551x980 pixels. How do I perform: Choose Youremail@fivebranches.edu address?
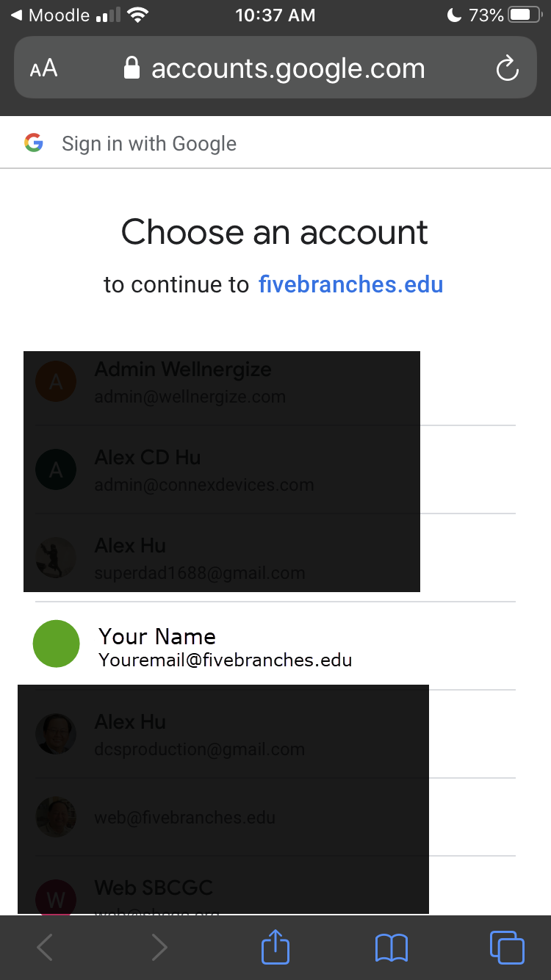pos(226,660)
